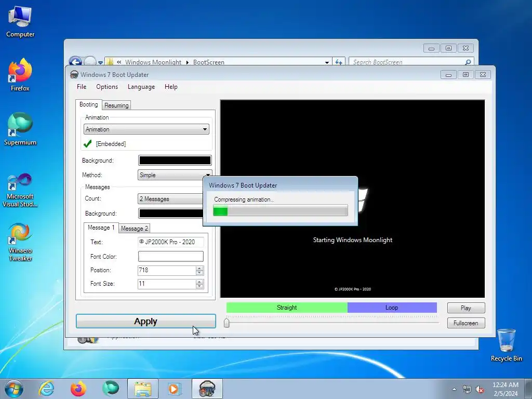Screen dimensions: 532x399
Task: Click the purple Loop segment
Action: [392, 308]
